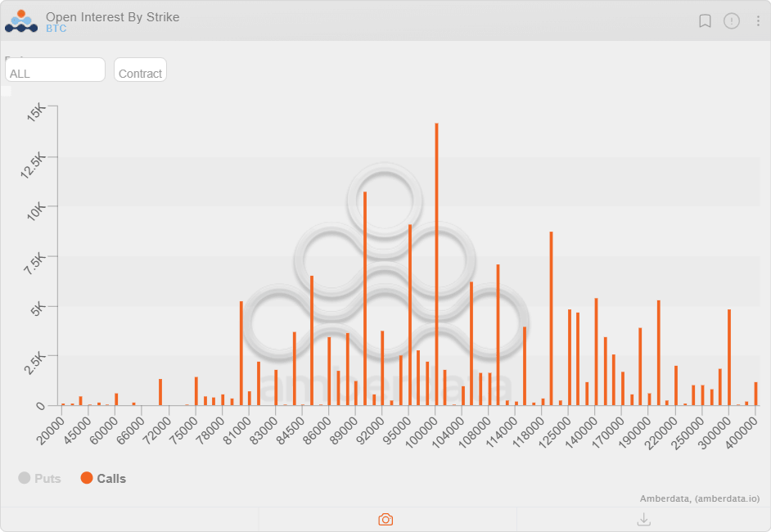Toggle off the Calls series
The height and width of the screenshot is (532, 771).
tap(102, 478)
